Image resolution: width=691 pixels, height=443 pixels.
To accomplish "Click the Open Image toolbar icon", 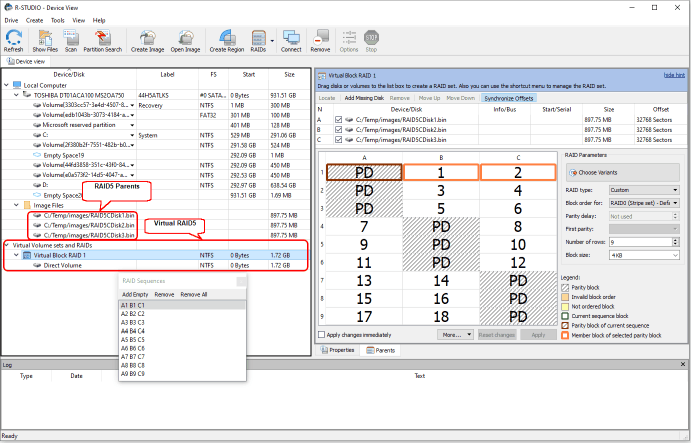I will [186, 41].
